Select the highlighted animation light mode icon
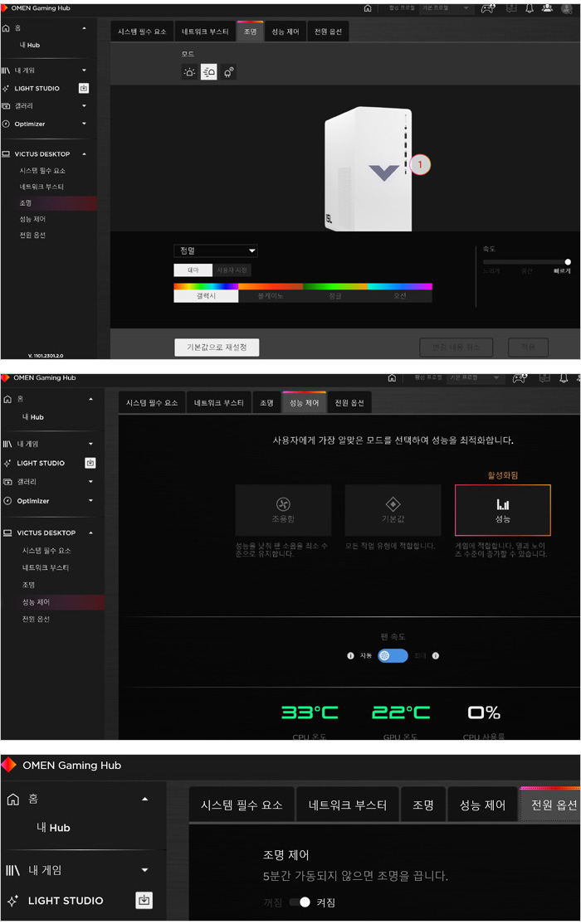The width and height of the screenshot is (581, 924). click(x=209, y=72)
